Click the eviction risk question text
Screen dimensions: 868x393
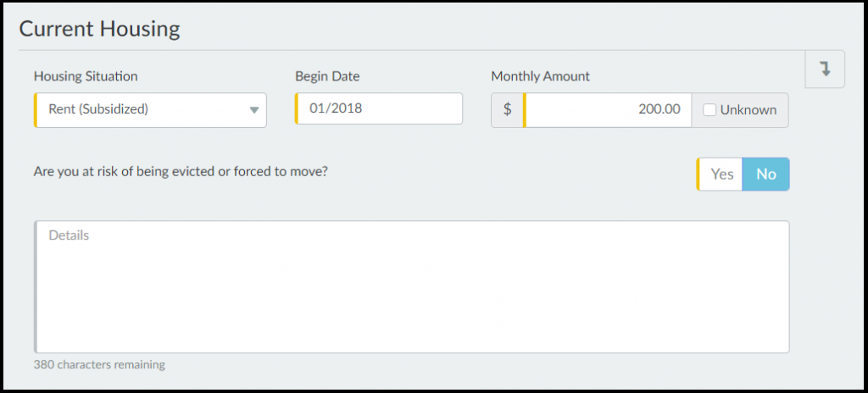click(181, 171)
